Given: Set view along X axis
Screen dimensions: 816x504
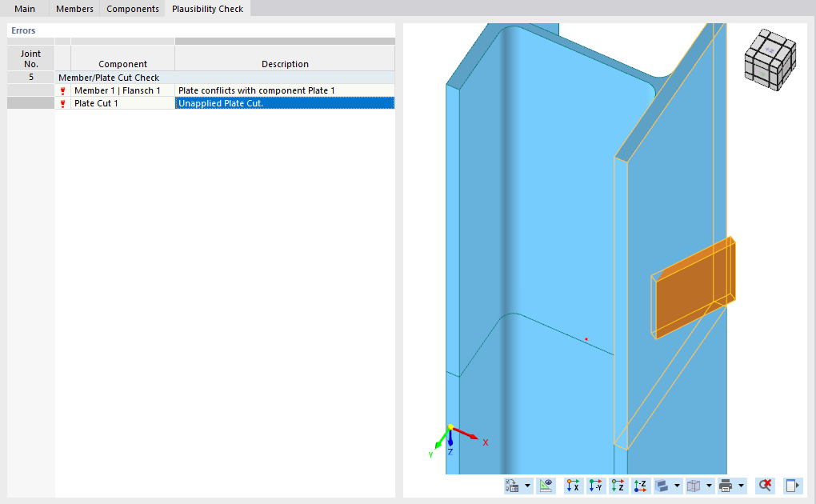Looking at the screenshot, I should (573, 486).
